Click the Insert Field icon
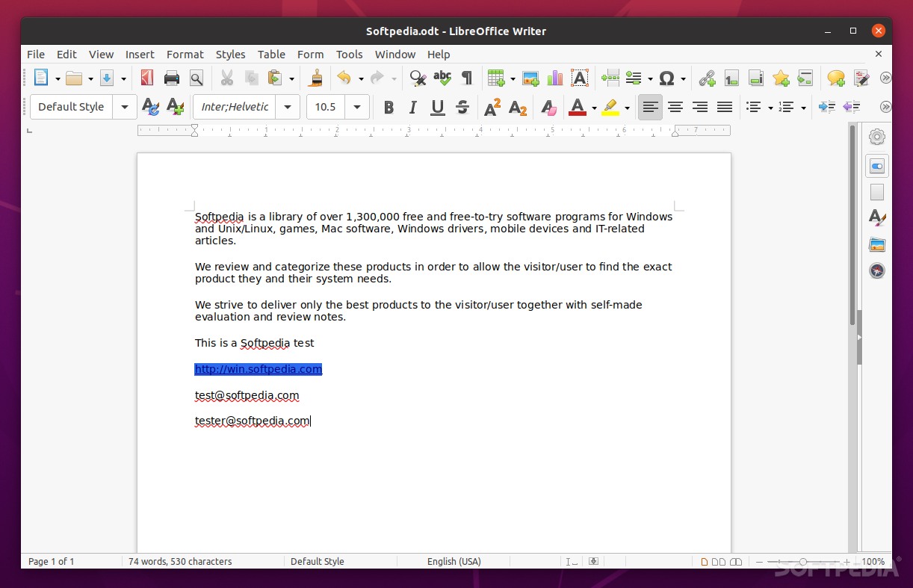 coord(634,78)
